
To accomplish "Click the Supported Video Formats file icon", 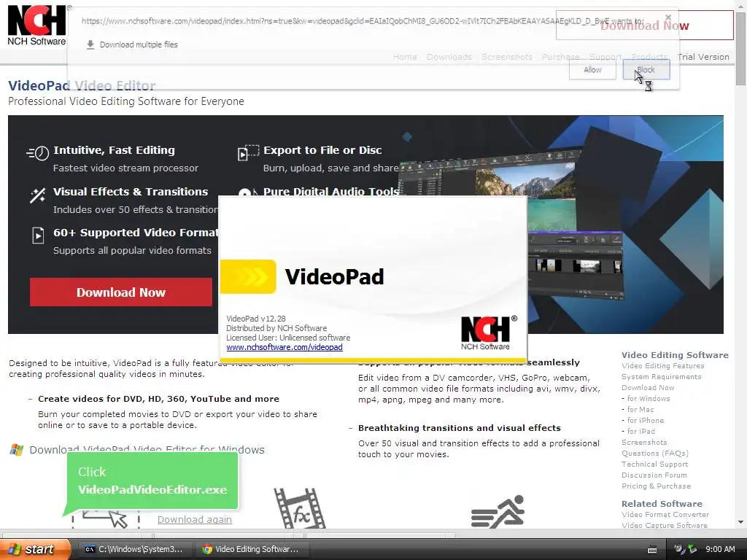I will coord(38,236).
